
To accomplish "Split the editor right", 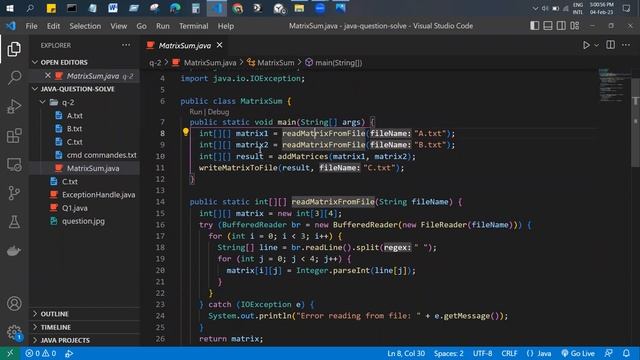I will point(611,45).
